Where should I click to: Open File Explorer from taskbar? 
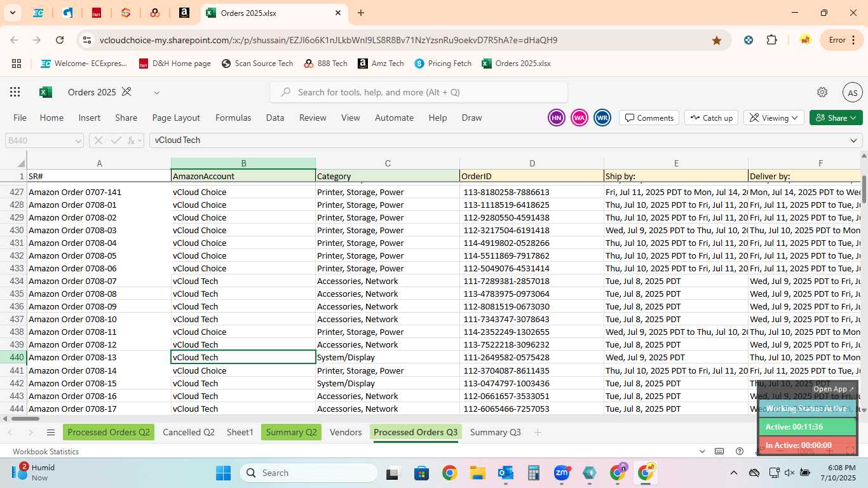477,473
